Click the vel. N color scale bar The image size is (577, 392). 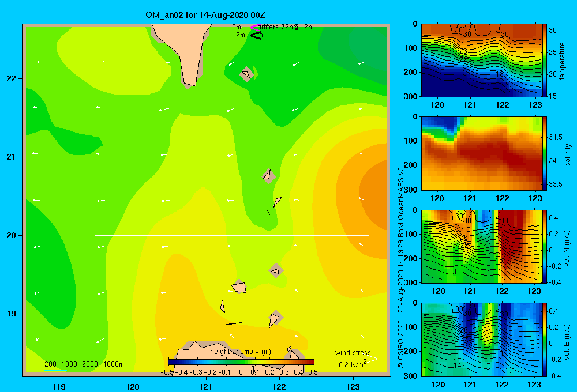(545, 246)
